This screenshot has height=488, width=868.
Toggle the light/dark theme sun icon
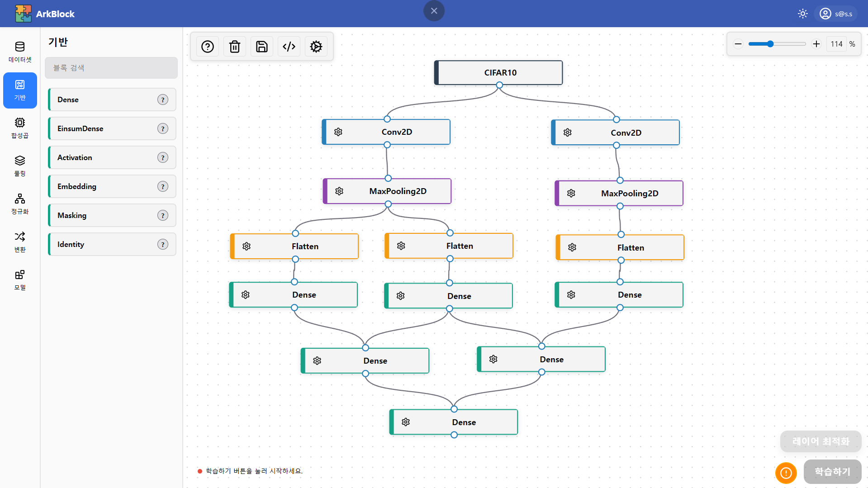pyautogui.click(x=803, y=14)
